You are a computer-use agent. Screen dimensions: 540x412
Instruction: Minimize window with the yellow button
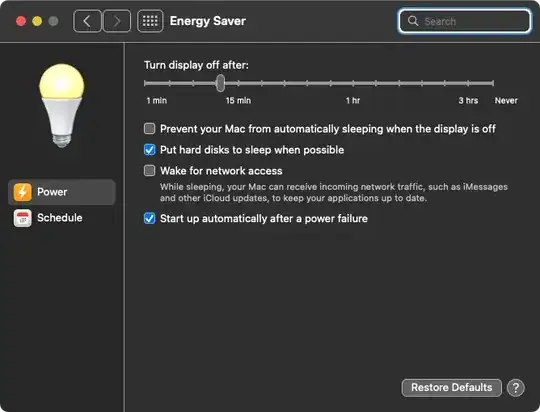pyautogui.click(x=37, y=21)
